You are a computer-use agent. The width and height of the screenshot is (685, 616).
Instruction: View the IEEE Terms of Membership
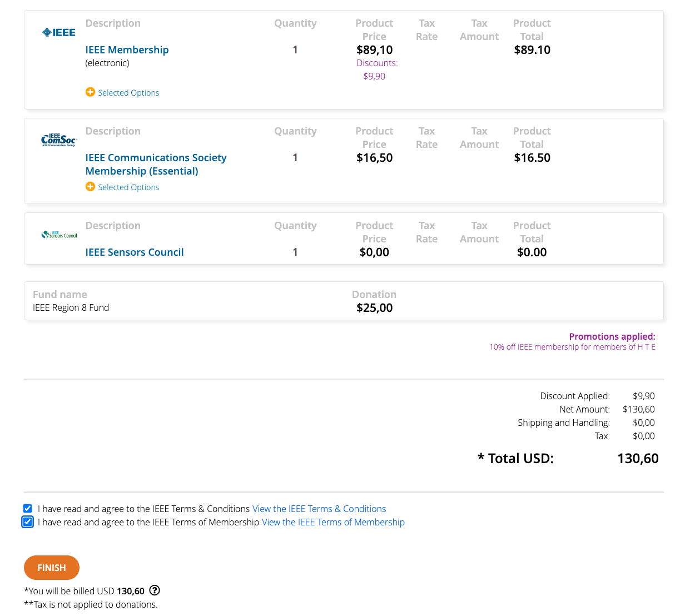(x=333, y=522)
